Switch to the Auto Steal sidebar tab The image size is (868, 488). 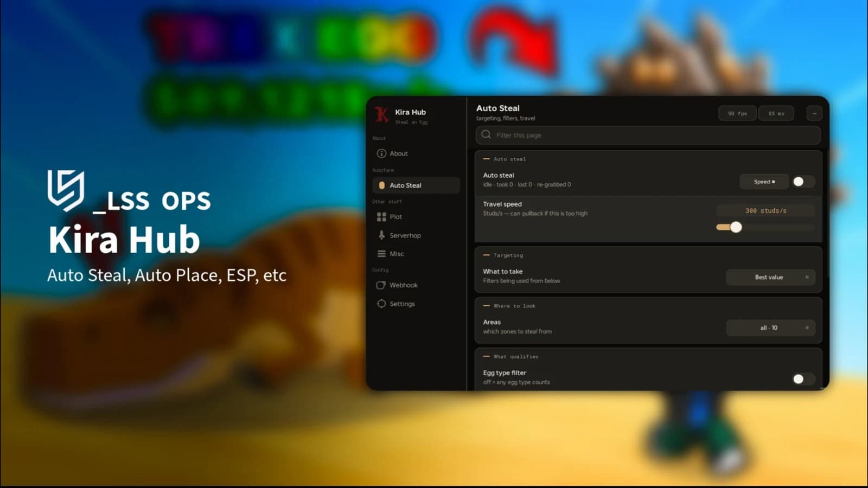point(416,185)
